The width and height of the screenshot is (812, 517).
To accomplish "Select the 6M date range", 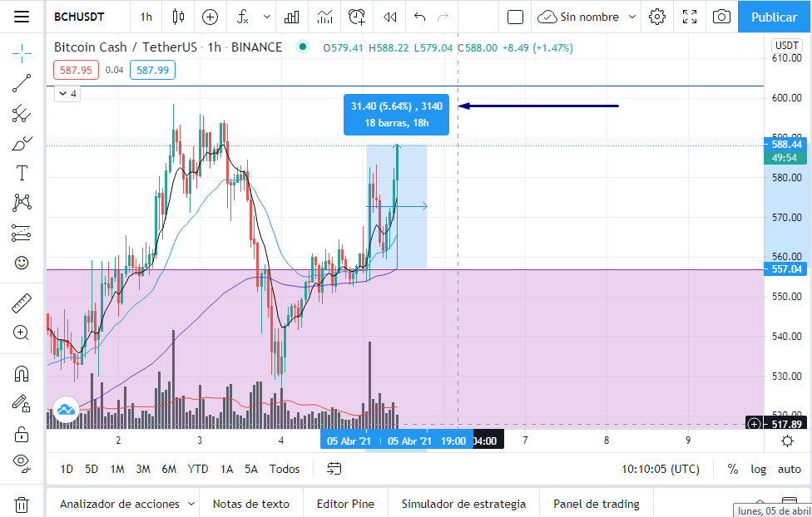I will (x=169, y=469).
